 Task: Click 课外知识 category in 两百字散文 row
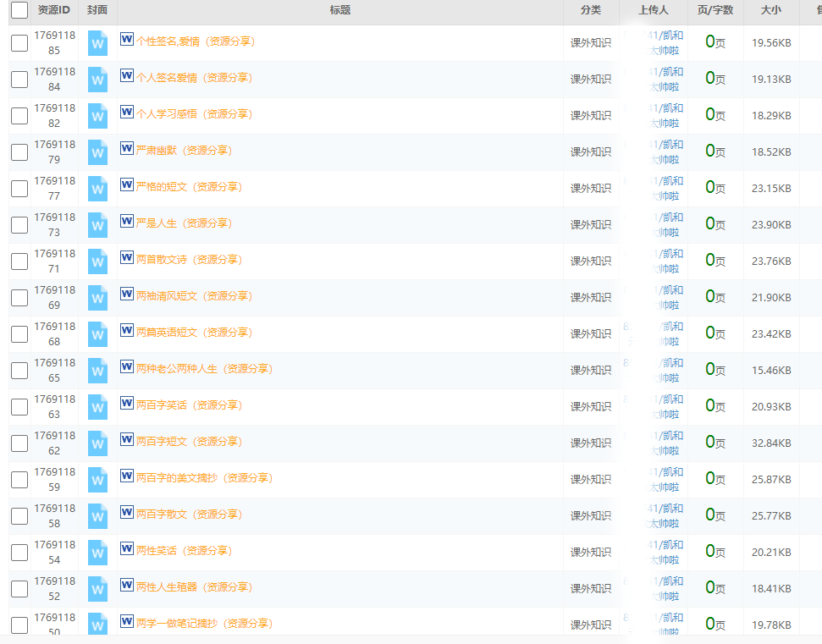click(591, 516)
